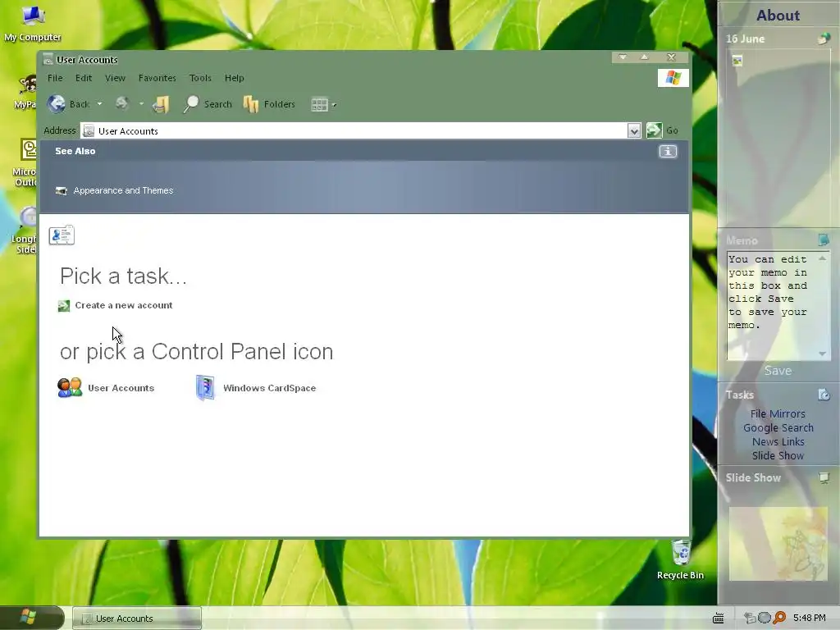This screenshot has width=840, height=630.
Task: Click the orange magnifier tray icon
Action: (779, 618)
